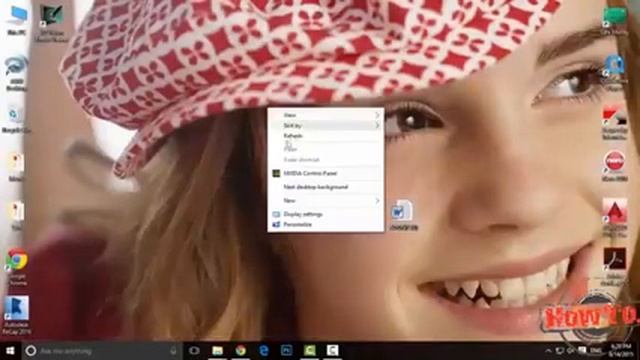
Task: Open the green C app on taskbar
Action: pos(310,351)
